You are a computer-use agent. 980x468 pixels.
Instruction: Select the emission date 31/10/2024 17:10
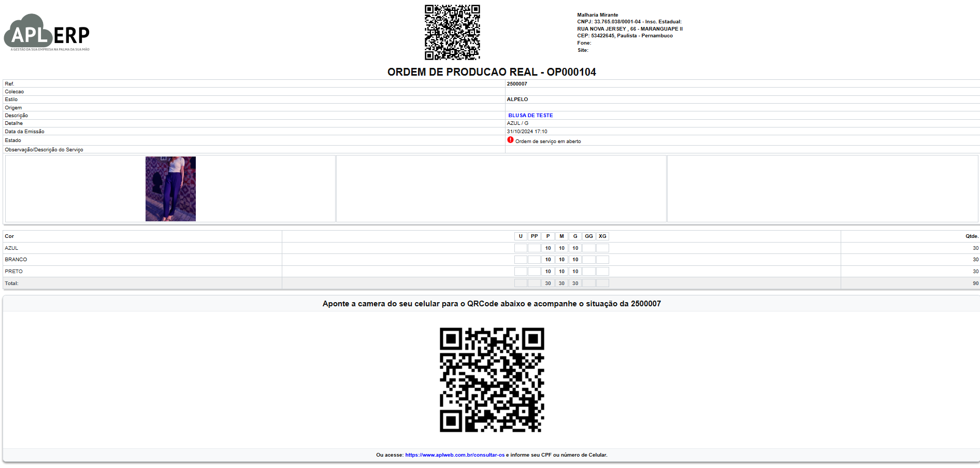point(527,132)
